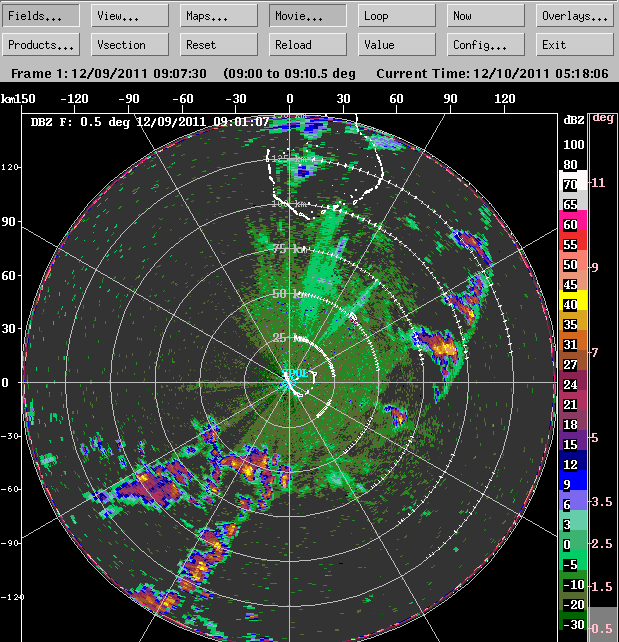Select the 7 deg elevation tick
Image resolution: width=619 pixels, height=642 pixels.
click(x=595, y=352)
